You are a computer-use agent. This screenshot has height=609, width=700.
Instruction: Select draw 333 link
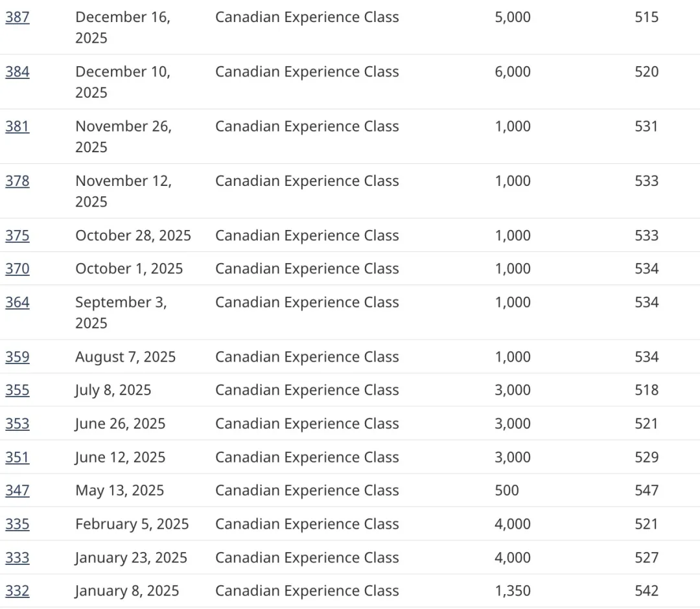tap(17, 558)
